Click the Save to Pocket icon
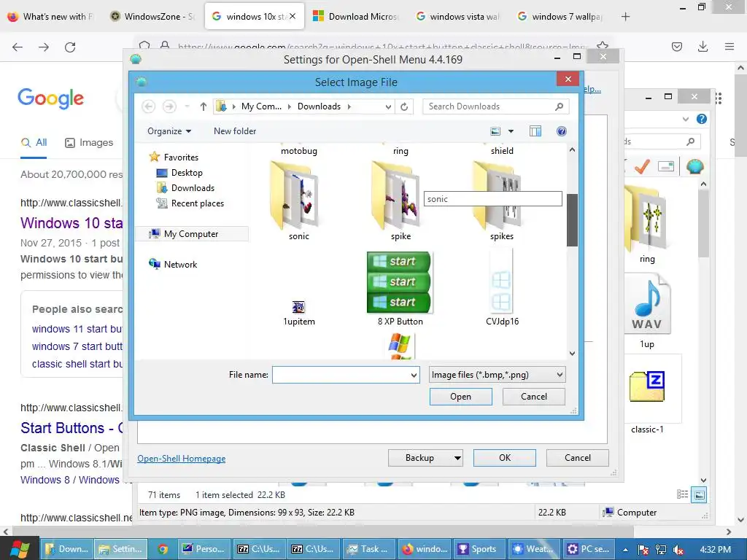 (x=676, y=47)
